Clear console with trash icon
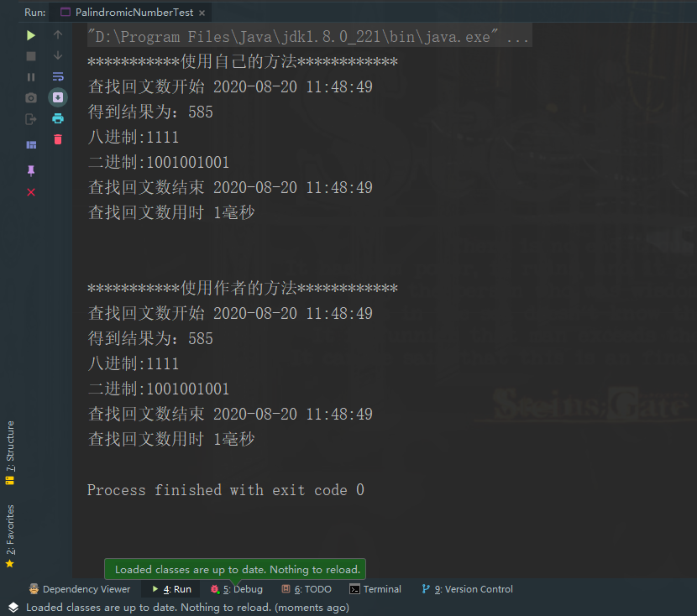The width and height of the screenshot is (697, 616). coord(58,139)
